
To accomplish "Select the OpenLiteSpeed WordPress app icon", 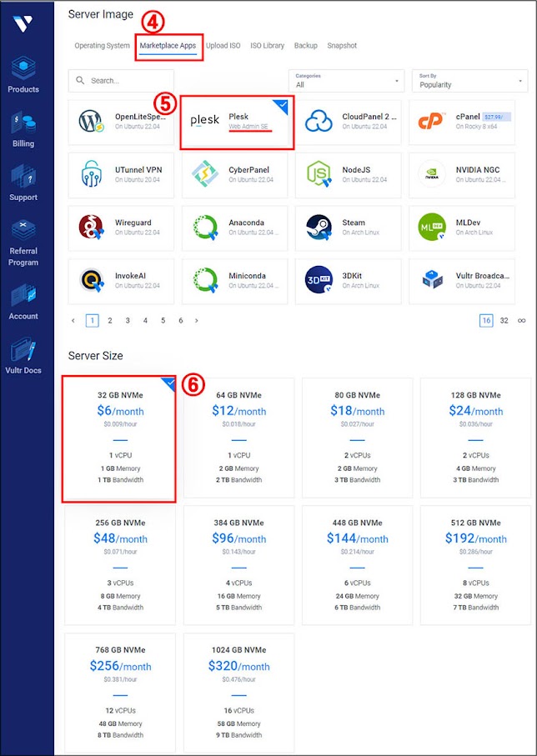I will click(x=91, y=122).
